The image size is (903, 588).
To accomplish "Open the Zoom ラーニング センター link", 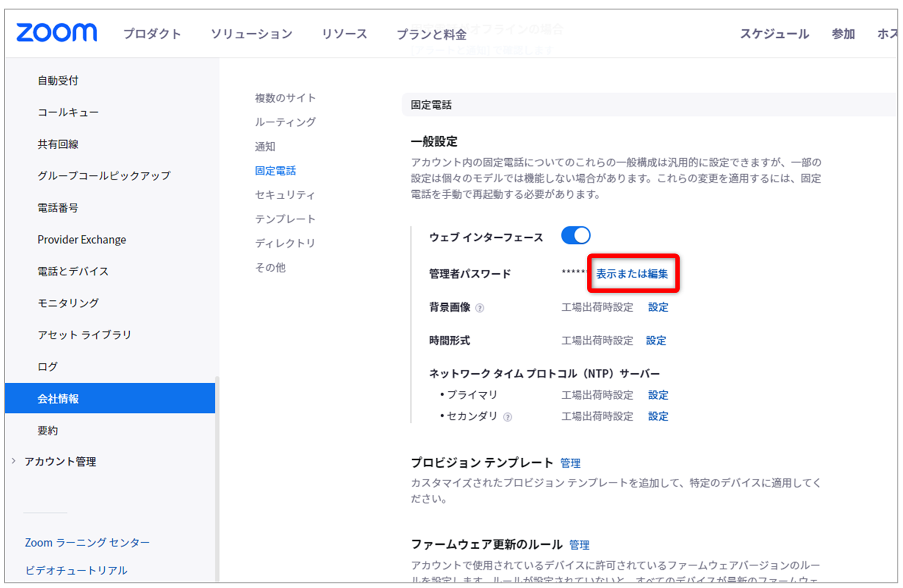I will click(87, 543).
